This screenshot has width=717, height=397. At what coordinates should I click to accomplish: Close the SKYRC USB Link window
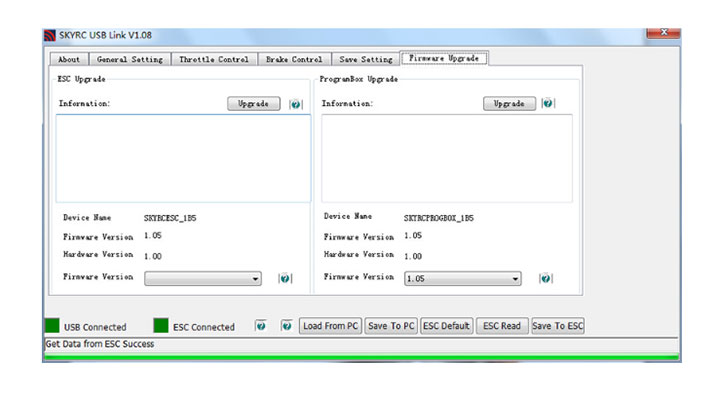pos(663,33)
